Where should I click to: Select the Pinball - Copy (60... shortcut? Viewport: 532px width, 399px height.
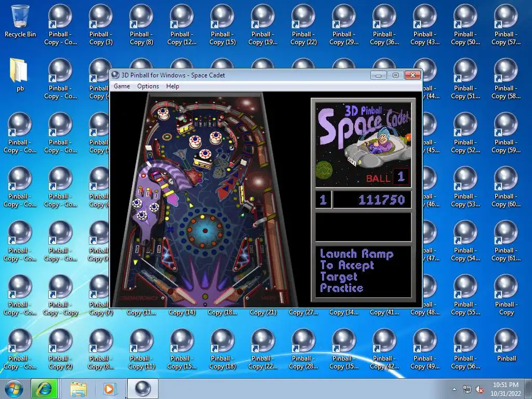point(506,187)
